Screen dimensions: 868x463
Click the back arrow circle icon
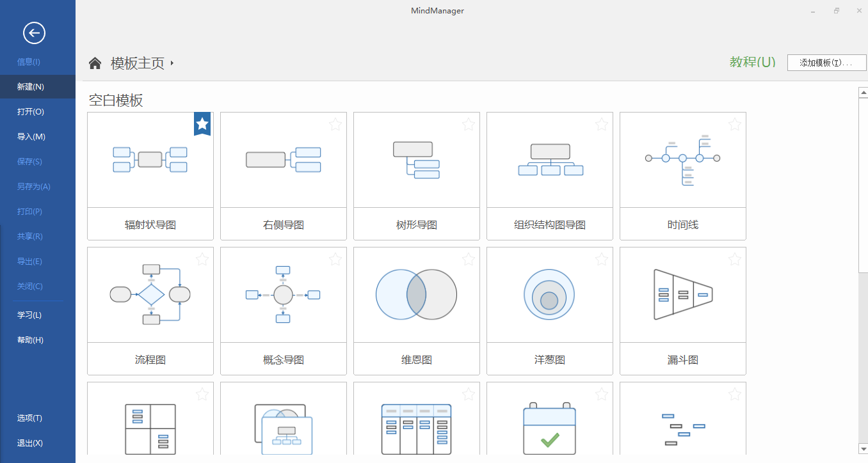coord(34,33)
